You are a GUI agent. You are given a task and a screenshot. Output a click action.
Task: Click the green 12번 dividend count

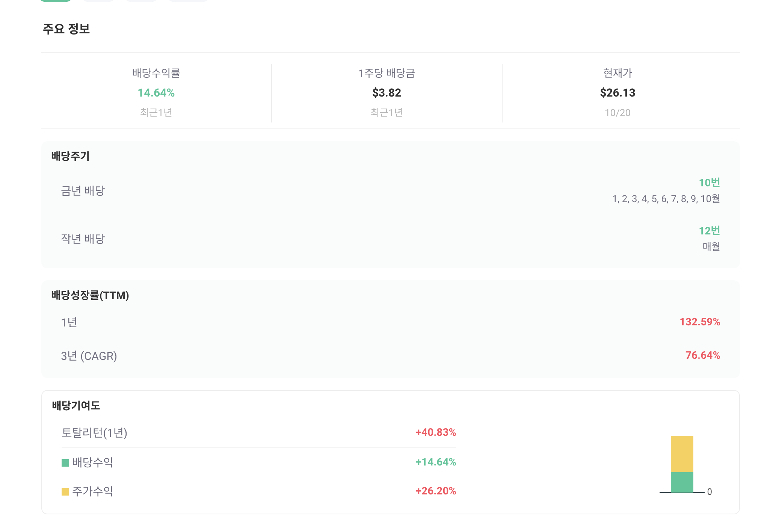(x=709, y=231)
